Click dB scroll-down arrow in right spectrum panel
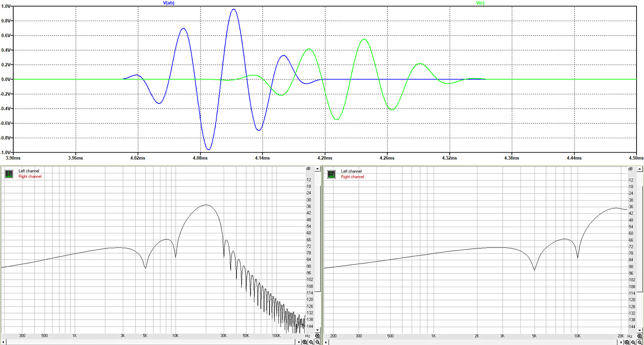Image resolution: width=644 pixels, height=345 pixels. tap(639, 331)
